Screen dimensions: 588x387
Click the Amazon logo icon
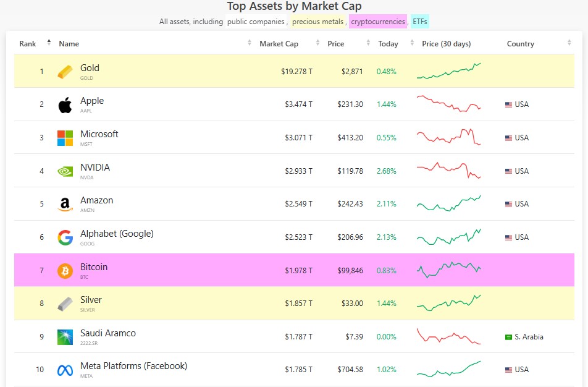click(65, 205)
